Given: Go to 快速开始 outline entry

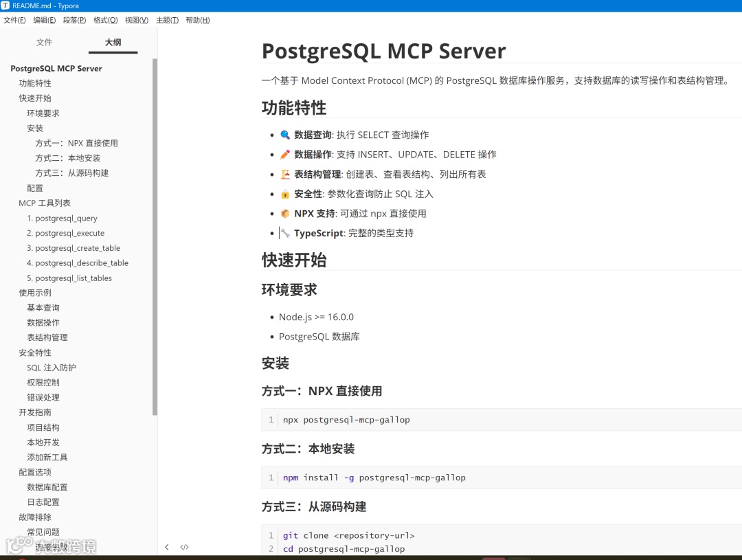Looking at the screenshot, I should (35, 98).
